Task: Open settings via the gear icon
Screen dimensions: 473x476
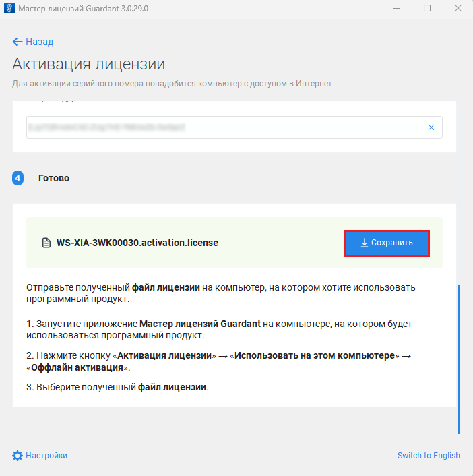Action: tap(18, 456)
